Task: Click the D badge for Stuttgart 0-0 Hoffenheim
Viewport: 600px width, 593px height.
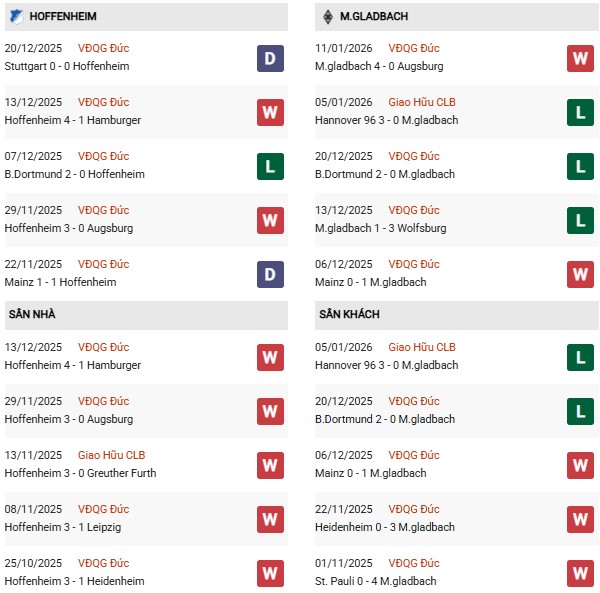Action: click(269, 58)
